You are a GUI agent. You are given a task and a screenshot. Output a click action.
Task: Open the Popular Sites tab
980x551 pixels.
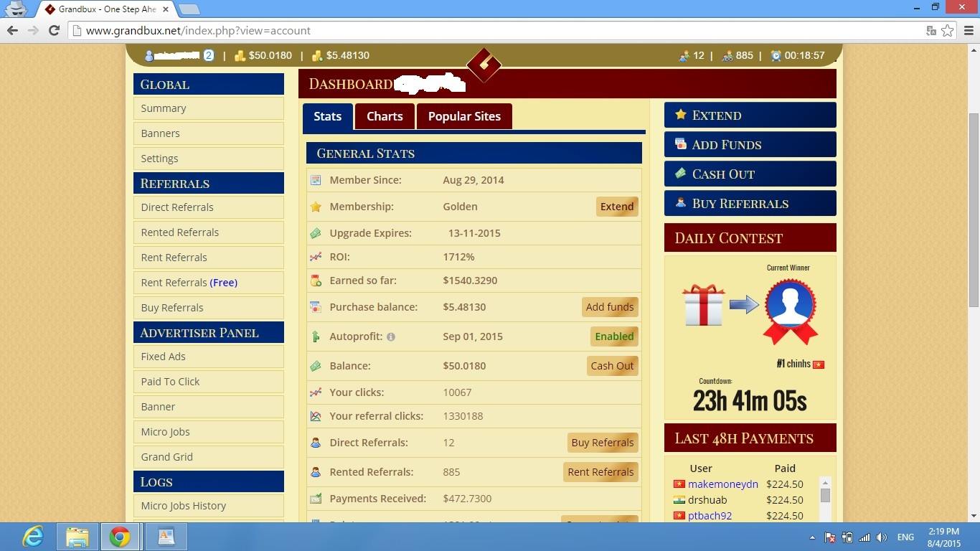click(464, 116)
